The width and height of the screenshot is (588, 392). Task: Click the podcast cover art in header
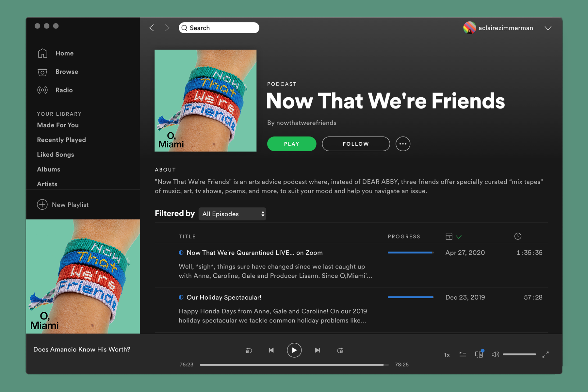205,101
